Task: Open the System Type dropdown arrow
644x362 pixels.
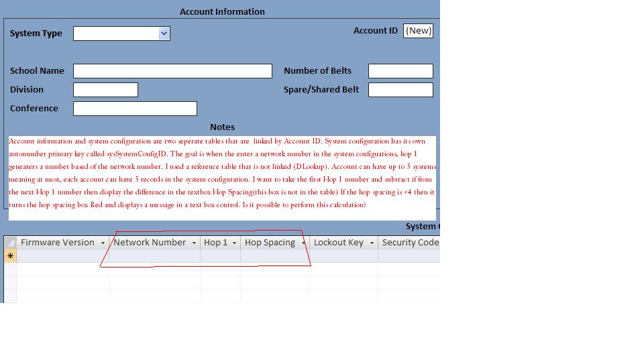Action: click(x=164, y=34)
